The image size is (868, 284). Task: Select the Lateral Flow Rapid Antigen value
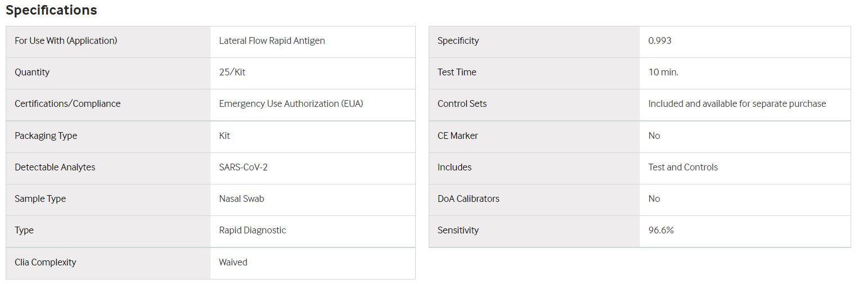pyautogui.click(x=272, y=40)
